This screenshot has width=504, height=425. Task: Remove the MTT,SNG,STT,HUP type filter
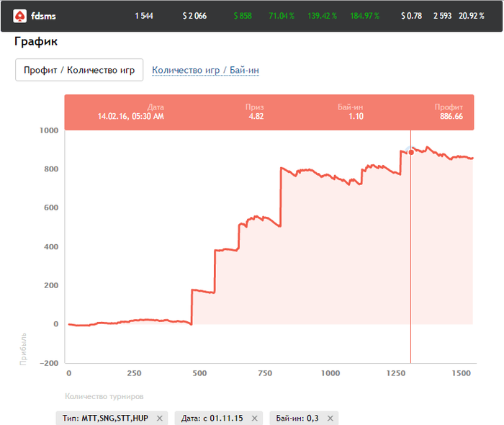coord(159,419)
